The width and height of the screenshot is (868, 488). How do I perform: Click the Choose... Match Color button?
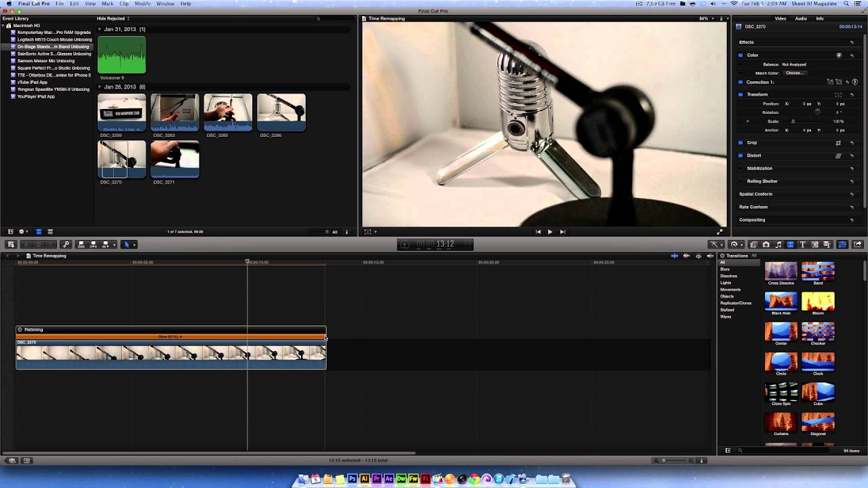point(795,73)
